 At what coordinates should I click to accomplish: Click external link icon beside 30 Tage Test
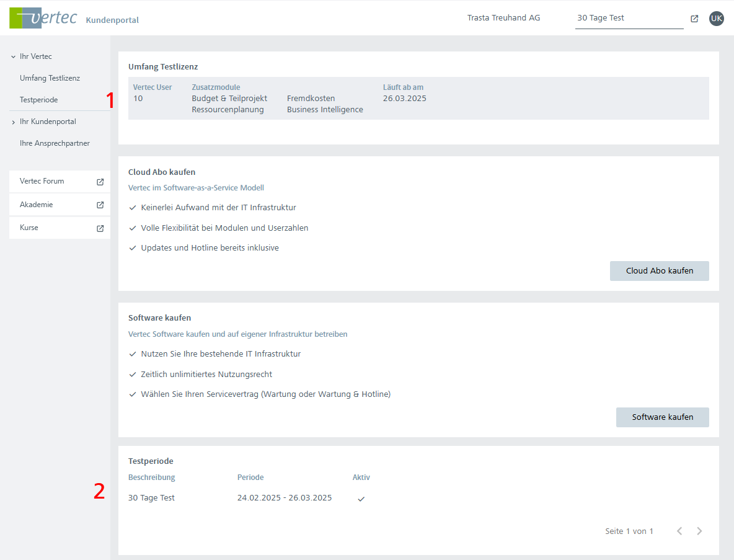tap(694, 19)
